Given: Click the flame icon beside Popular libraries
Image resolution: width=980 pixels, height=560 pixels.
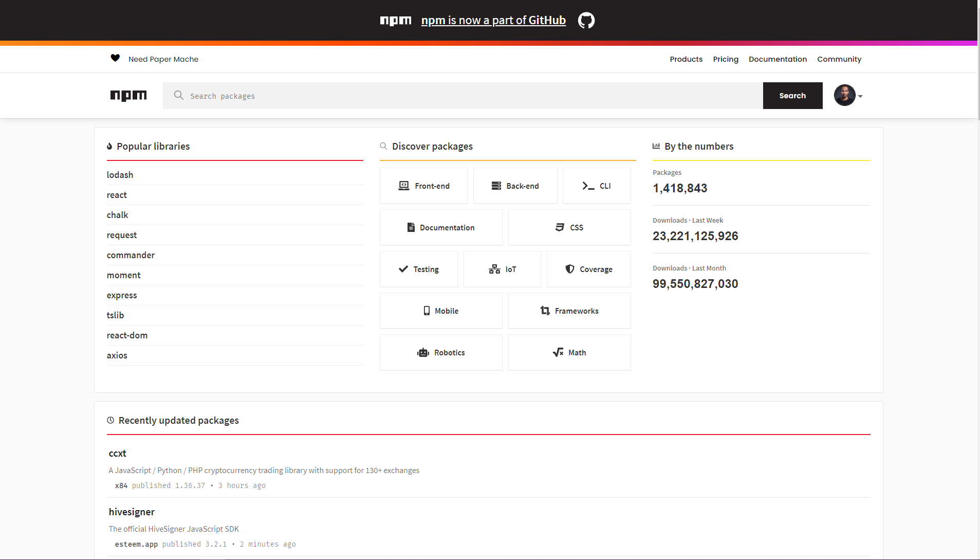Looking at the screenshot, I should click(109, 147).
